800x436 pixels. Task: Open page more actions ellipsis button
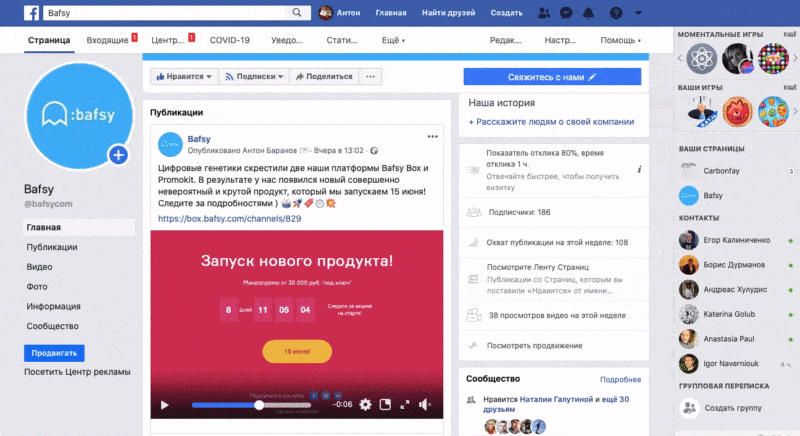370,76
